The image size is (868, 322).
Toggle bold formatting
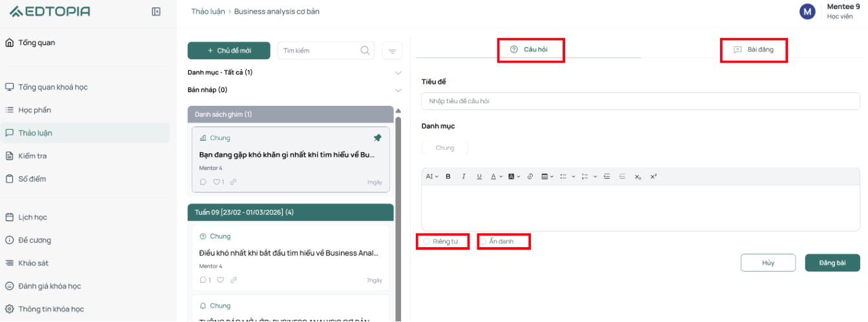pos(448,176)
